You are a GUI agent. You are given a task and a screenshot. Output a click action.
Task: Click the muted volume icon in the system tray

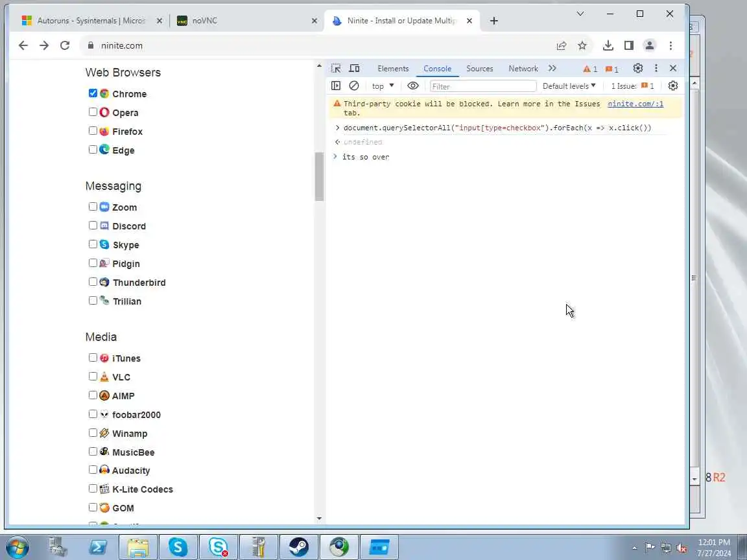682,548
